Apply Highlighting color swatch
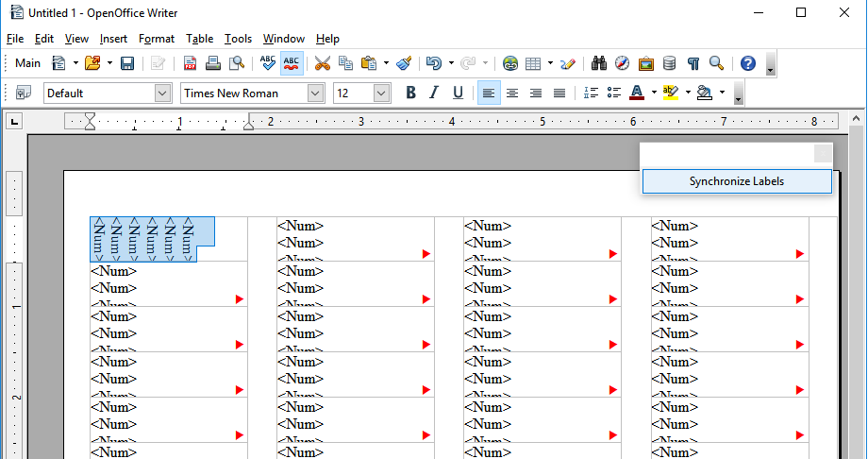Screen dimensions: 868x459 pos(671,93)
